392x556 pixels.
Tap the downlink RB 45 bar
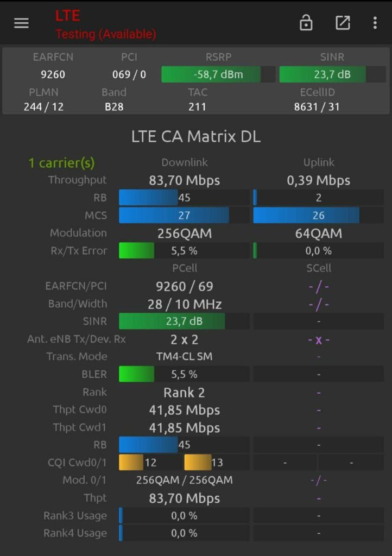coord(184,198)
